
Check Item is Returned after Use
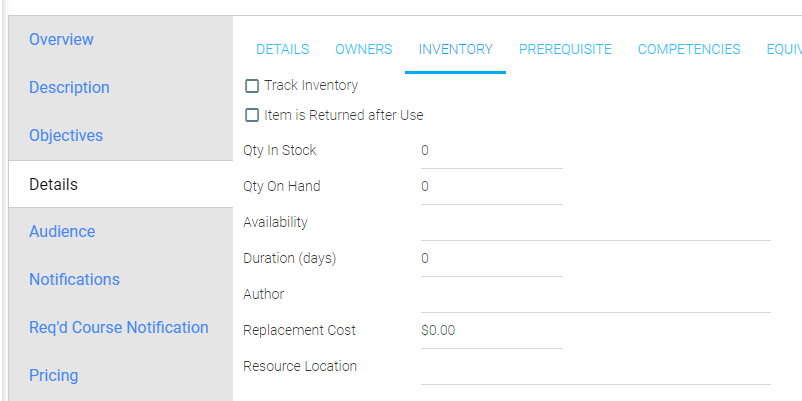pyautogui.click(x=252, y=116)
